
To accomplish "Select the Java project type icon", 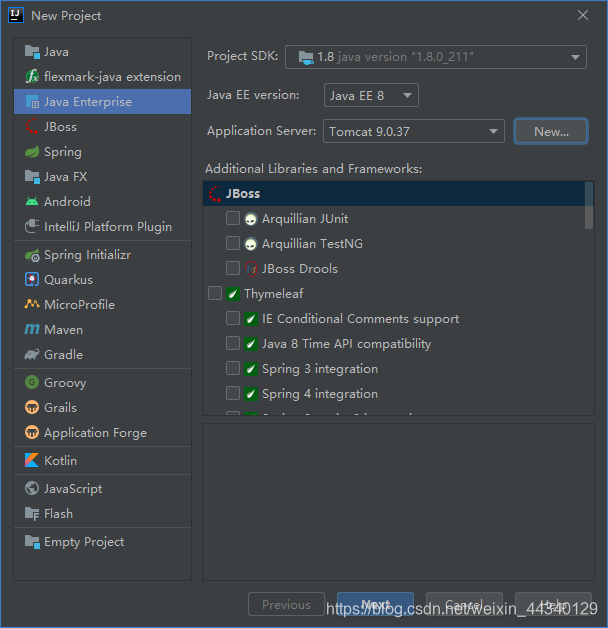I will (x=32, y=52).
